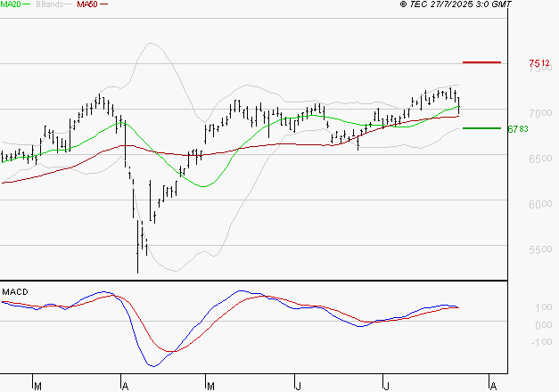559x392 pixels.
Task: Click the first 'J' month marker on time axis
Action: pyautogui.click(x=297, y=386)
